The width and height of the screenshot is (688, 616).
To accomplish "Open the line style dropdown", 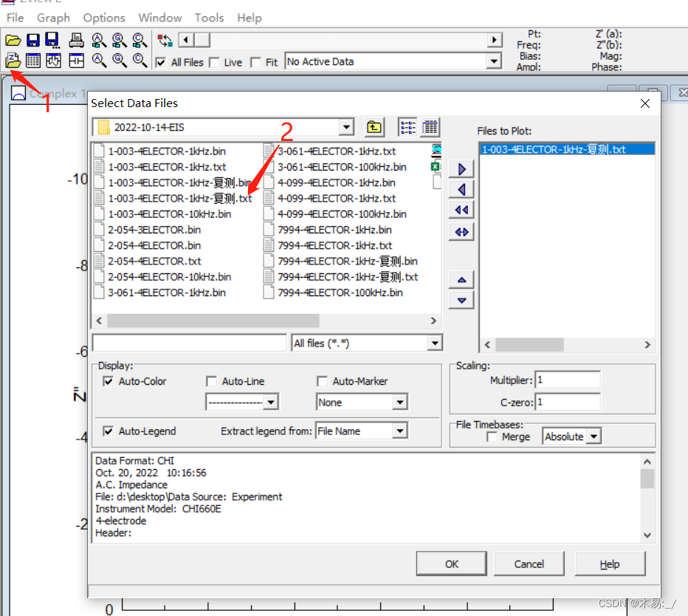I will point(271,402).
